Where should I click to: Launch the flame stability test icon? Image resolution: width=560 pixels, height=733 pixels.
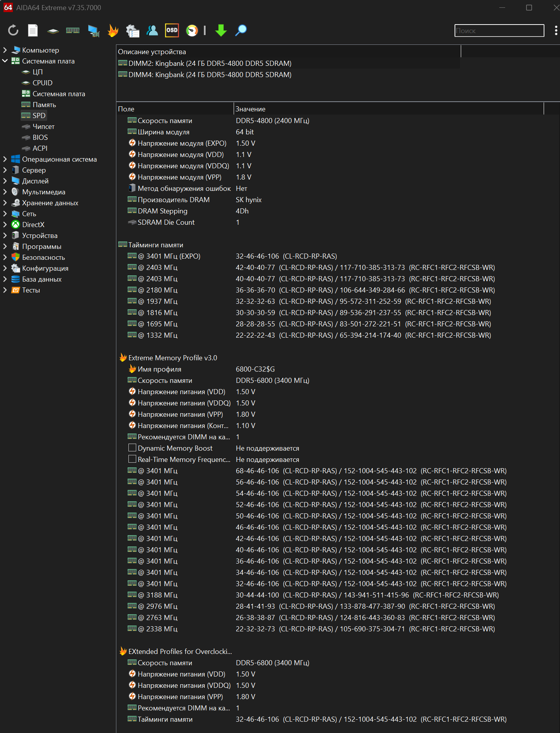click(x=113, y=30)
